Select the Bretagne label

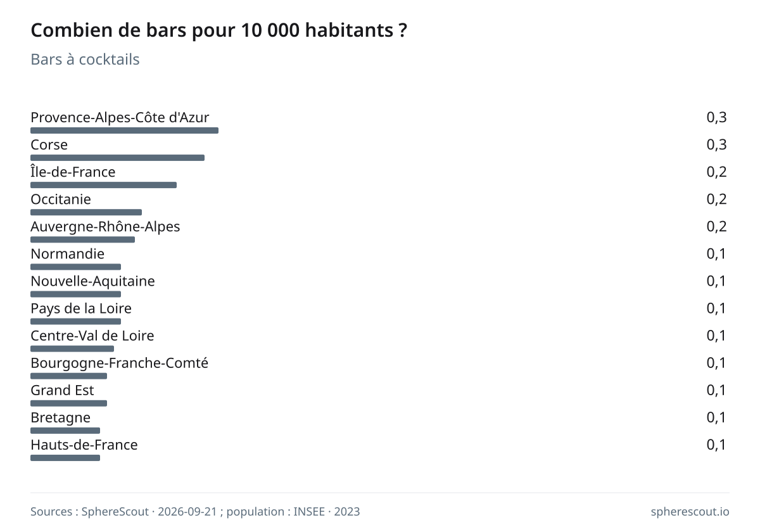(60, 417)
